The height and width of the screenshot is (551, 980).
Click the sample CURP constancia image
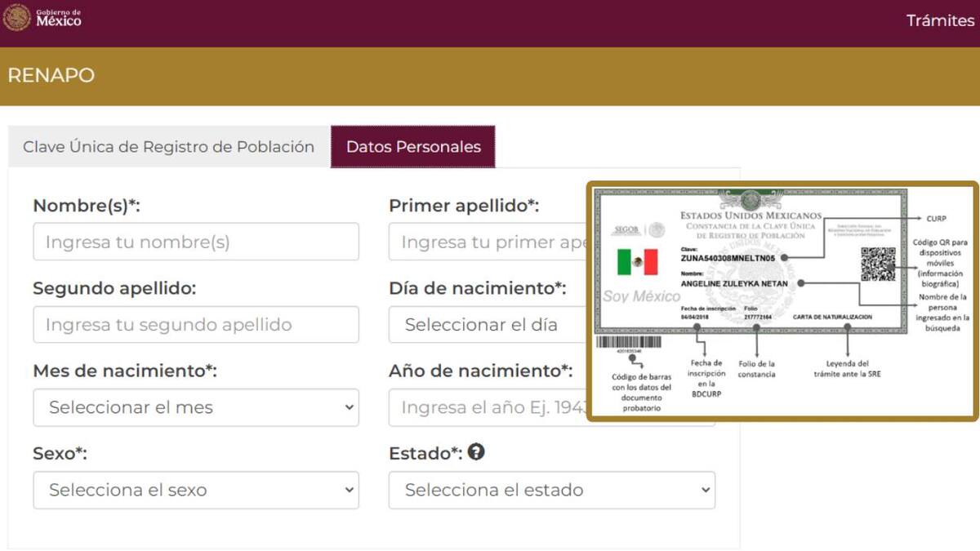tap(782, 301)
